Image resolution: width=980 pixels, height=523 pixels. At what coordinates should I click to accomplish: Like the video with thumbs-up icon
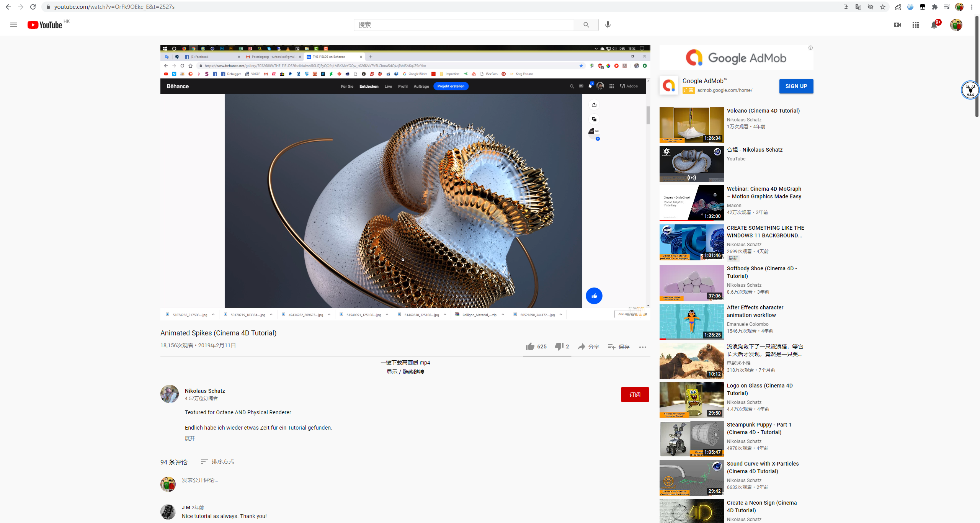[530, 346]
